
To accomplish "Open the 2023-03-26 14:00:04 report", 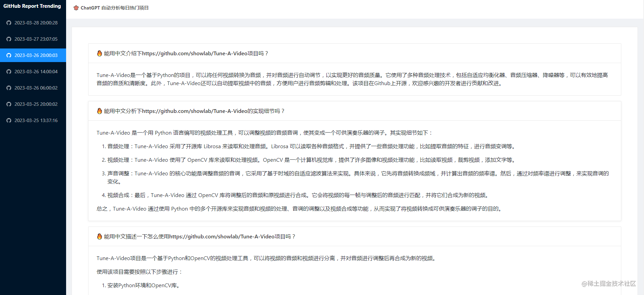I will pos(33,72).
